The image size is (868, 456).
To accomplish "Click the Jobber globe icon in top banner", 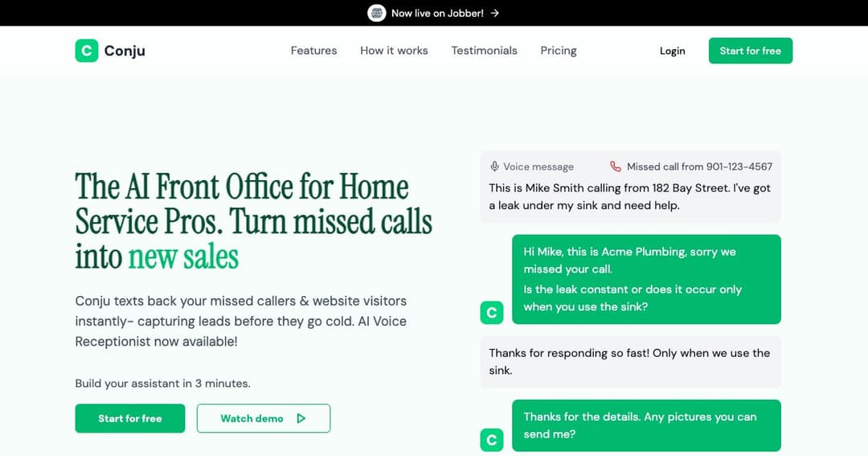I will 376,13.
